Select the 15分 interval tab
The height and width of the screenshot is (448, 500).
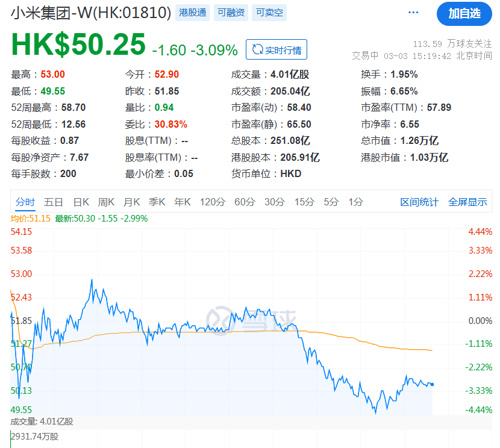(x=304, y=202)
